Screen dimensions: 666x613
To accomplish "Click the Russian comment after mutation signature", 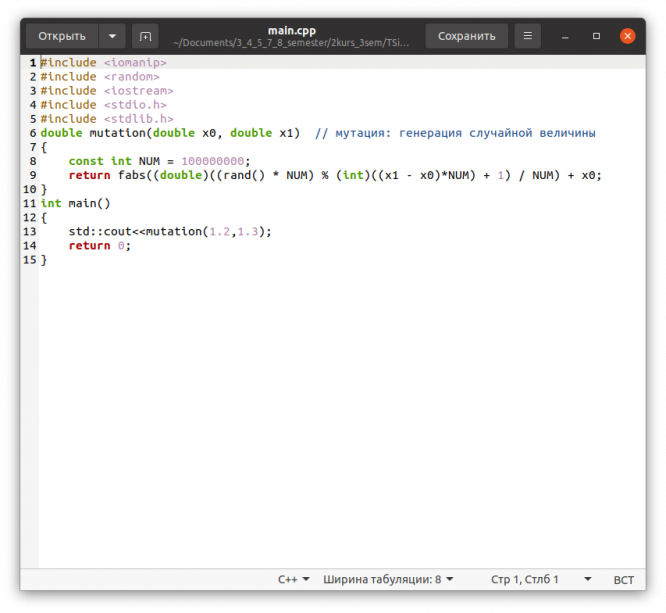I will 455,133.
